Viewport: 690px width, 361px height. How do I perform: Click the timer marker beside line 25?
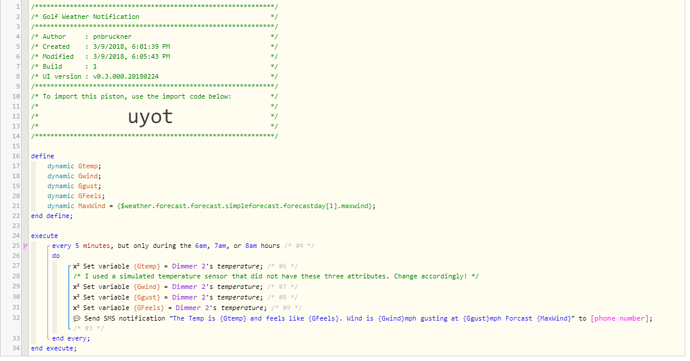point(25,246)
